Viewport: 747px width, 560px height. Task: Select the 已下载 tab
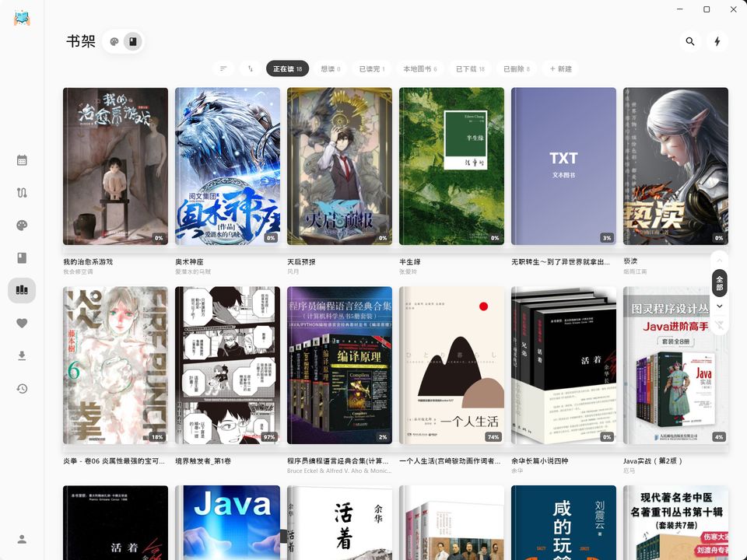pyautogui.click(x=470, y=68)
